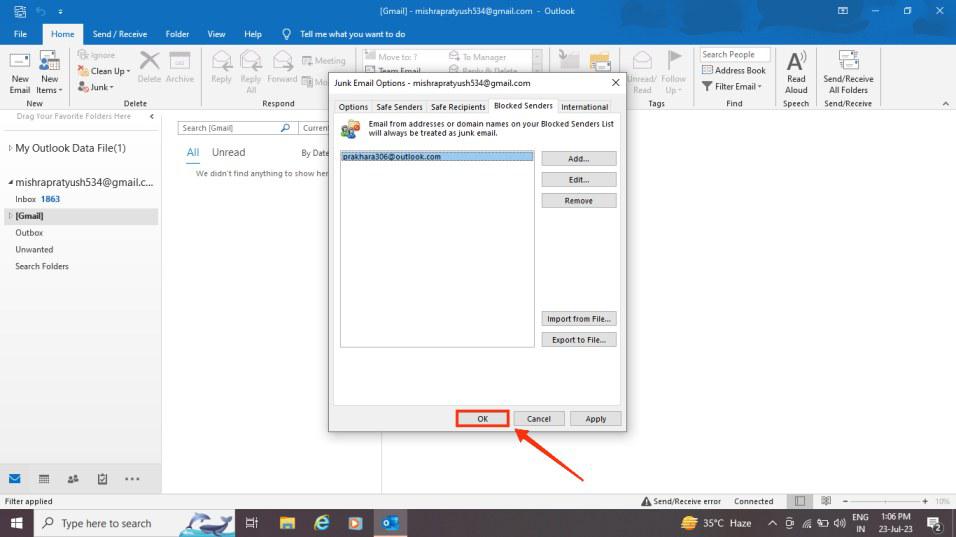This screenshot has height=537, width=956.
Task: Open the Help ribbon tab
Action: pos(252,34)
